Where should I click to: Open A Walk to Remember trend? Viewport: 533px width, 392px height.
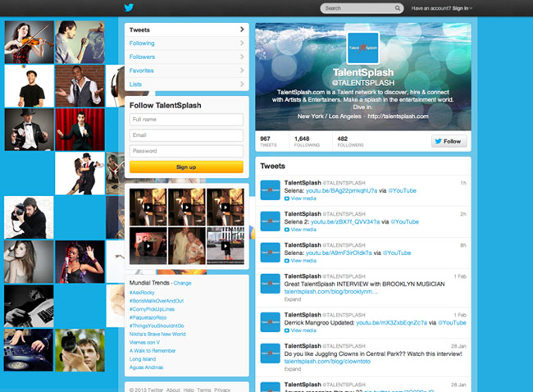(153, 350)
